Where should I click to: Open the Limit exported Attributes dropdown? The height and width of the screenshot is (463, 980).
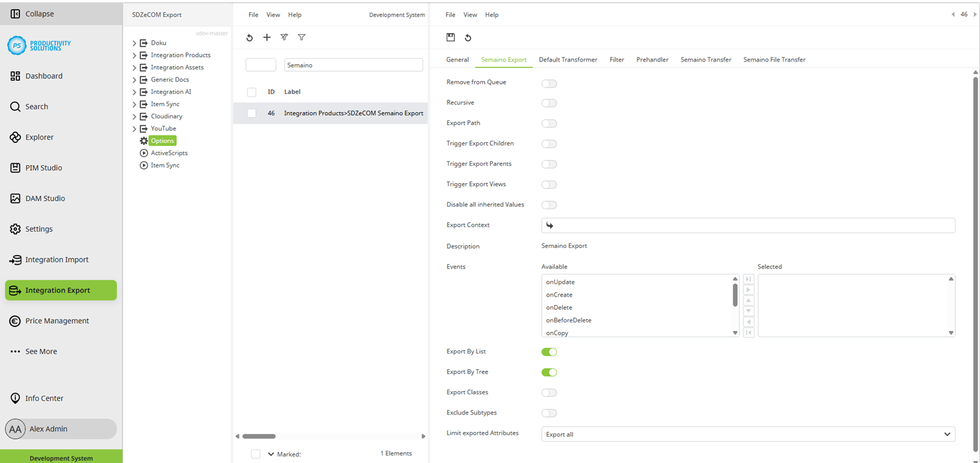click(947, 434)
